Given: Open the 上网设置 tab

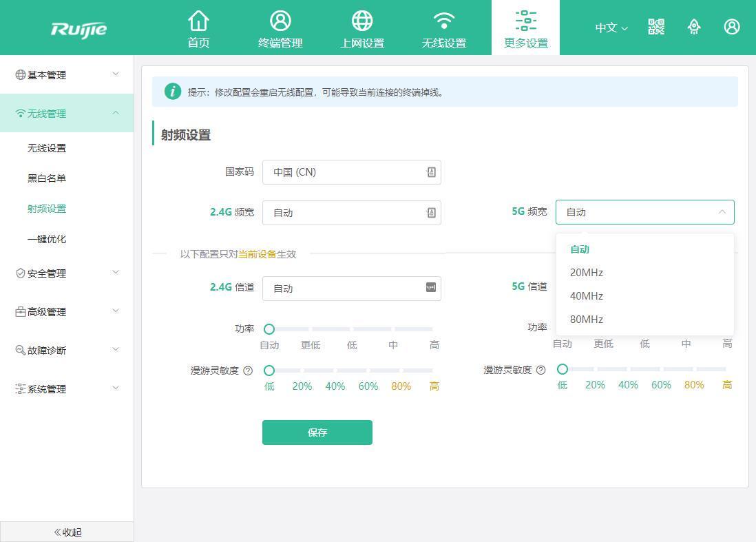Looking at the screenshot, I should [362, 29].
